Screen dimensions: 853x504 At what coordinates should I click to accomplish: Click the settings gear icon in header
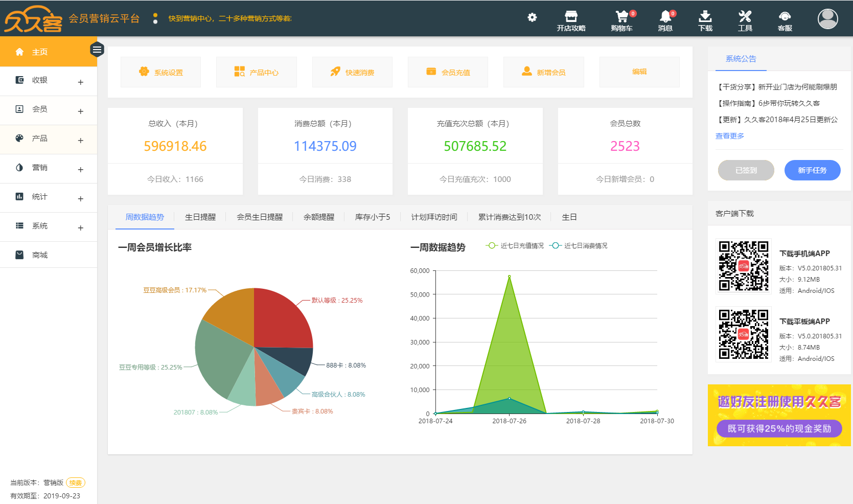coord(532,17)
